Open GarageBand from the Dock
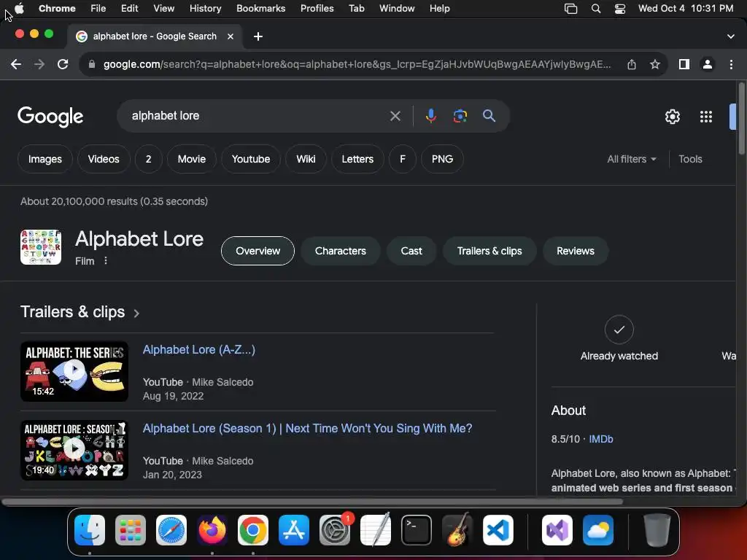This screenshot has width=747, height=560. tap(457, 530)
